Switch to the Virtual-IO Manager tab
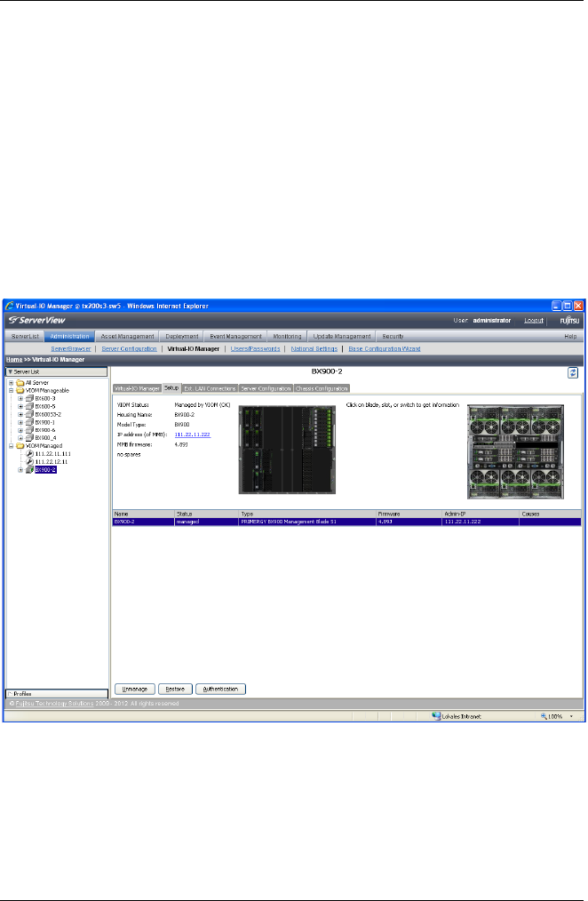Viewport: 588px width, 901px height. (138, 388)
